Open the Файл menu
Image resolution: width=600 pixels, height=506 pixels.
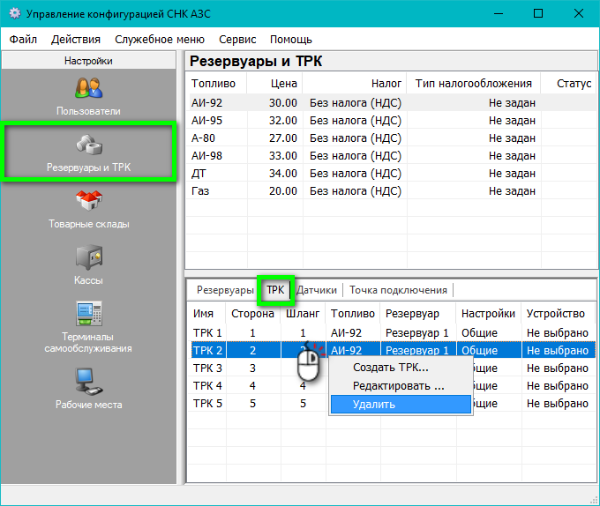(x=24, y=39)
